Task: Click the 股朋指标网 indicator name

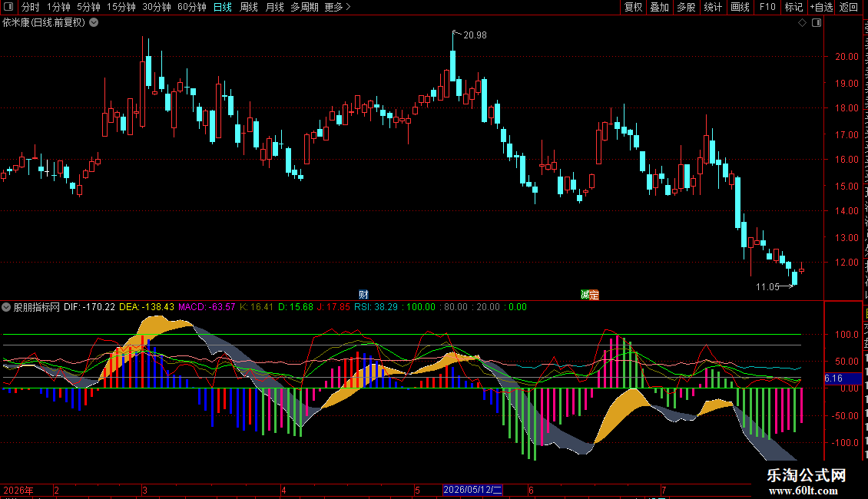Action: pyautogui.click(x=37, y=307)
